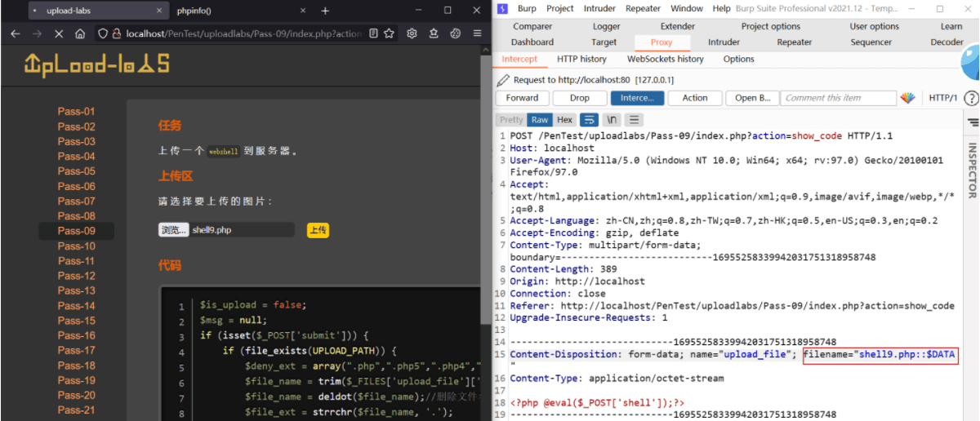Open the Window menu in Burp
This screenshot has width=980, height=421.
click(687, 8)
